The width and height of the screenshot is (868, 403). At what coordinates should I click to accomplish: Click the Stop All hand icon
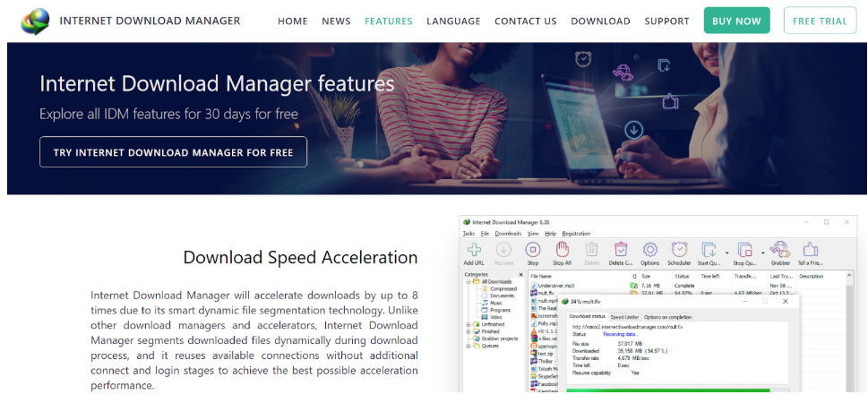[x=562, y=249]
